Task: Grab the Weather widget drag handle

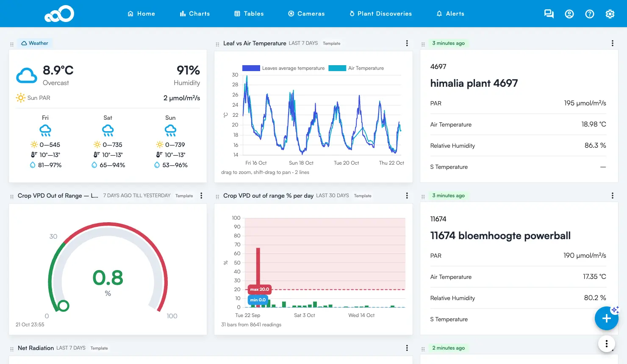Action: point(12,44)
